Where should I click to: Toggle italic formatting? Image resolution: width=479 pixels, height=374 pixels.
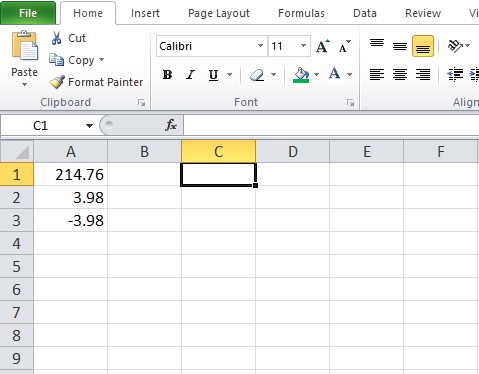[190, 75]
